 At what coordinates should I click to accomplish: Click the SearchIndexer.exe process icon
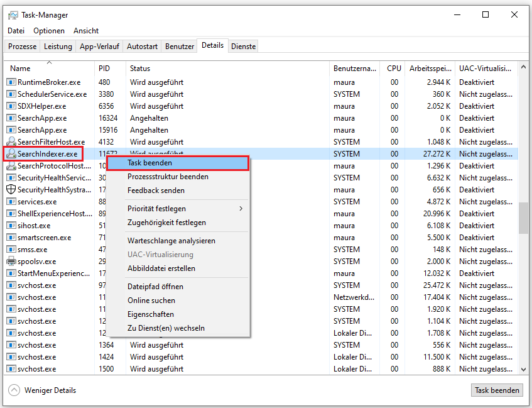coord(11,153)
